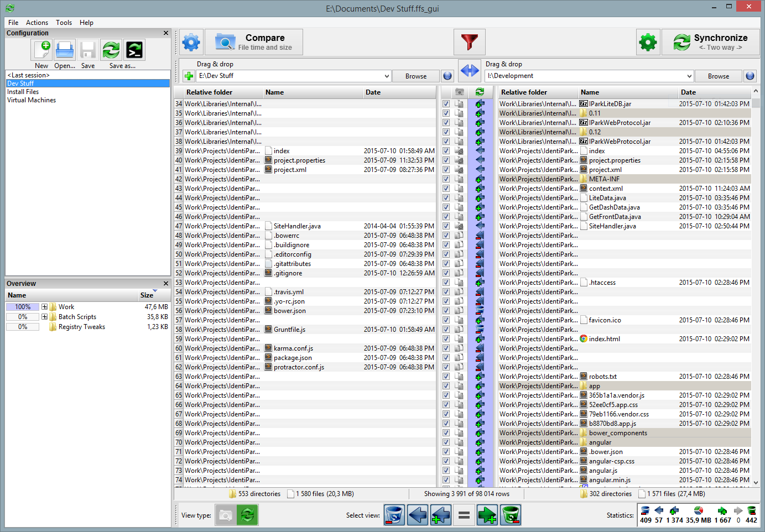Screen dimensions: 765x532
Task: Open the Actions menu
Action: point(37,23)
